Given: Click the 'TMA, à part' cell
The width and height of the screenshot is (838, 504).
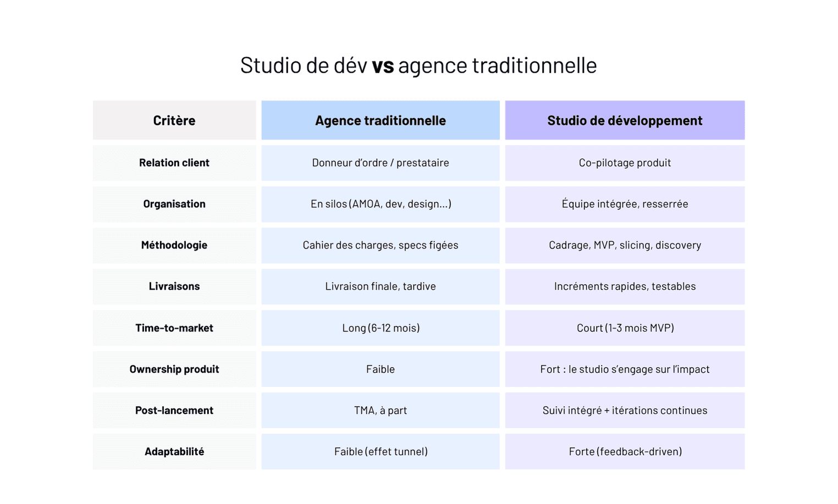Looking at the screenshot, I should (380, 410).
